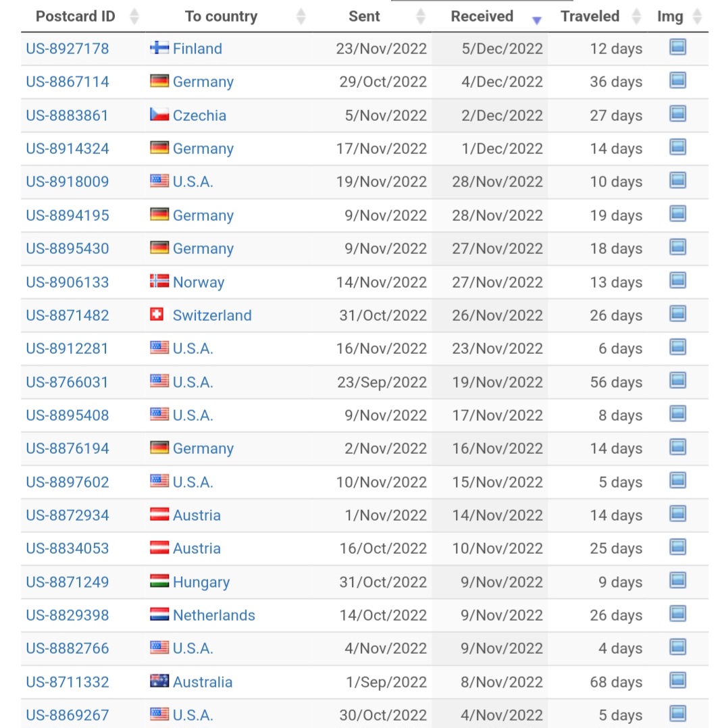The height and width of the screenshot is (728, 722).
Task: Open postcard US-8897602 details
Action: pyautogui.click(x=68, y=482)
